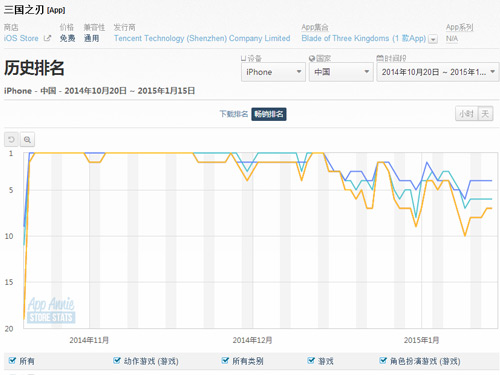Viewport: 500px width, 375px height.
Task: Toggle the 所有 checkbox in legend
Action: [x=13, y=361]
